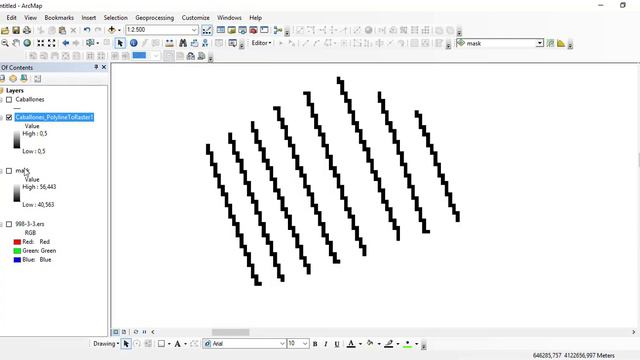Screen dimensions: 640x360
Task: Click the green Green band swatch
Action: pos(17,251)
